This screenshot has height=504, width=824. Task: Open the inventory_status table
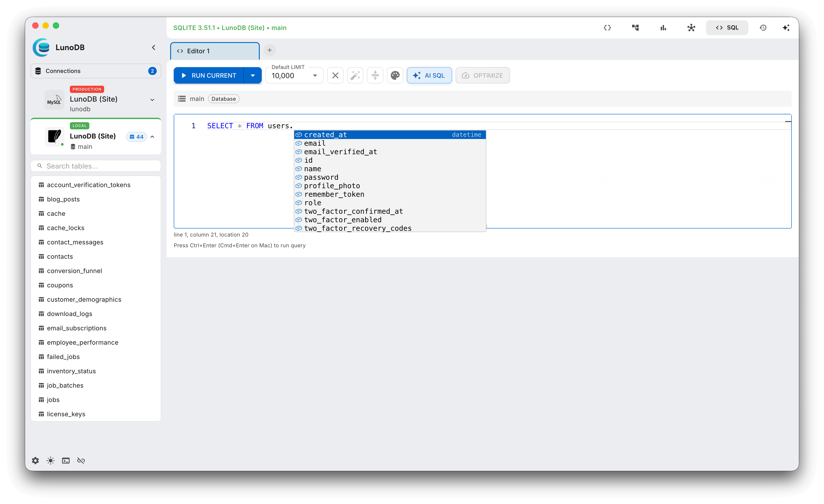(96, 371)
